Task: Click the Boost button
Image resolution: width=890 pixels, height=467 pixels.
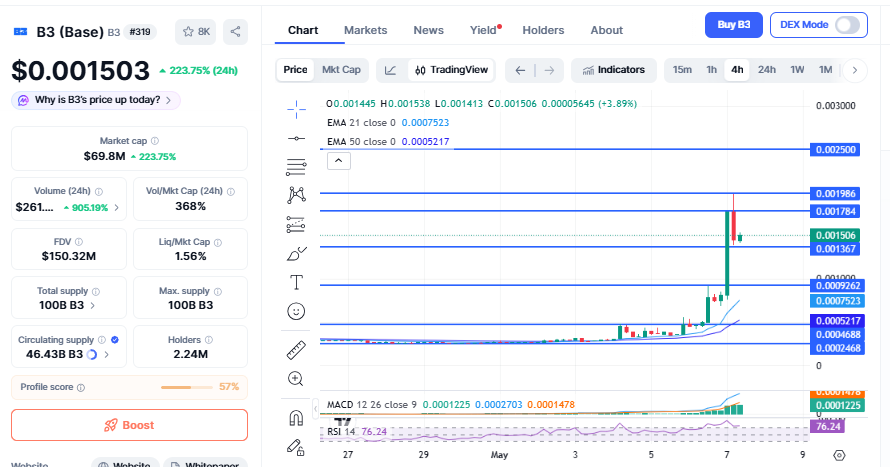Action: tap(129, 425)
